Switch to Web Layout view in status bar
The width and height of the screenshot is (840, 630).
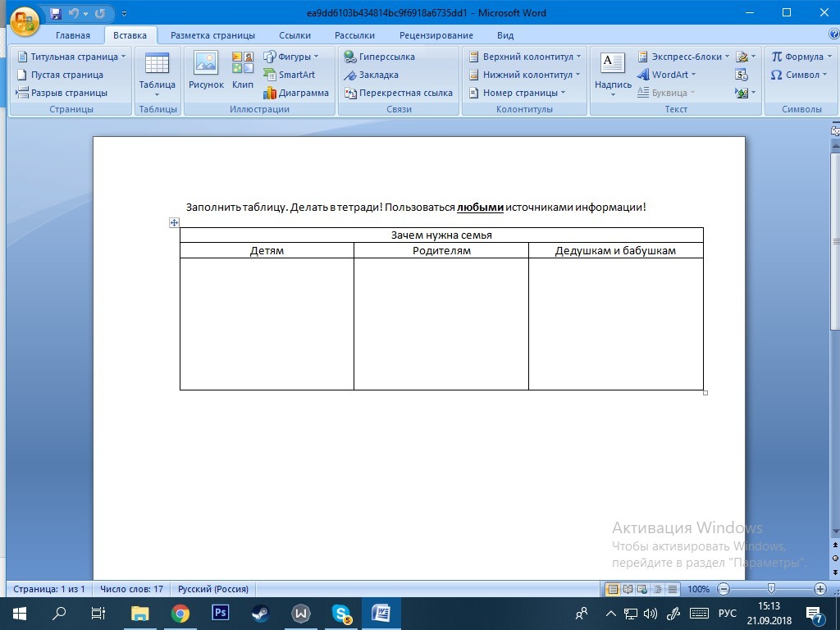click(643, 589)
